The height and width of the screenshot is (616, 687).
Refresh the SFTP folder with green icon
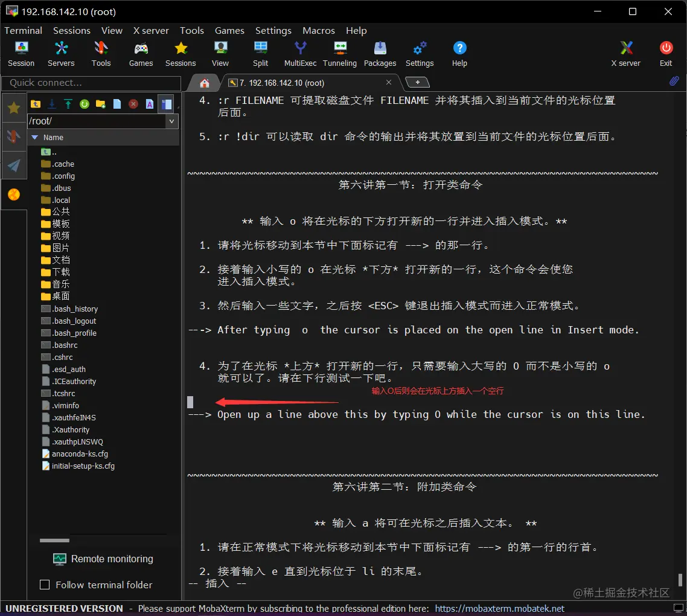[x=85, y=104]
